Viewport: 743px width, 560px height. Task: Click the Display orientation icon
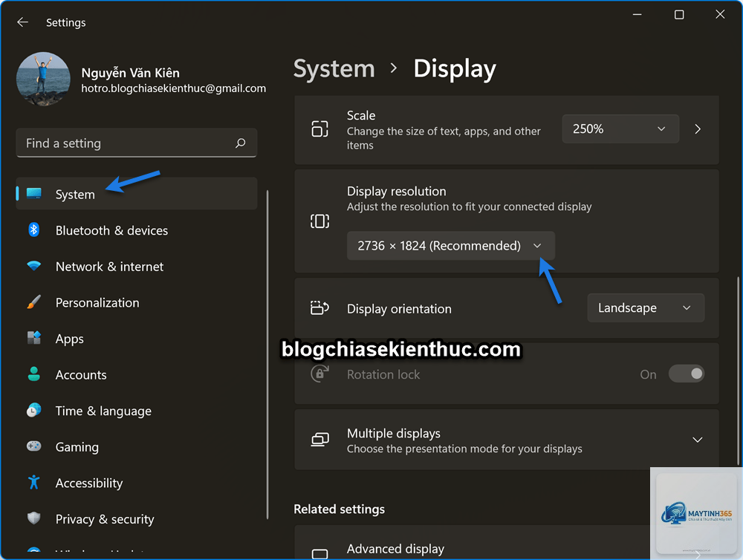pos(319,308)
